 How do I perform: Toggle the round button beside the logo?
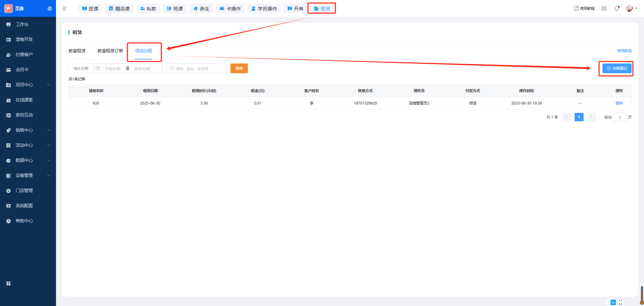coord(50,8)
